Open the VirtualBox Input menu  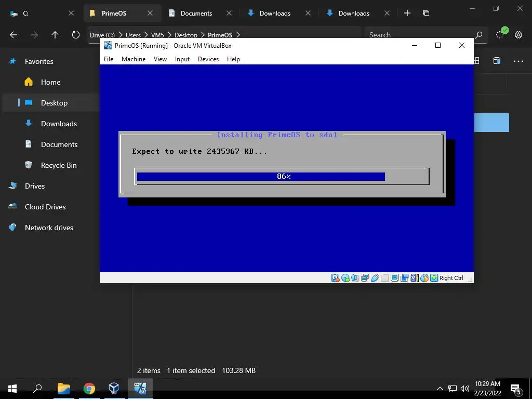pos(182,59)
